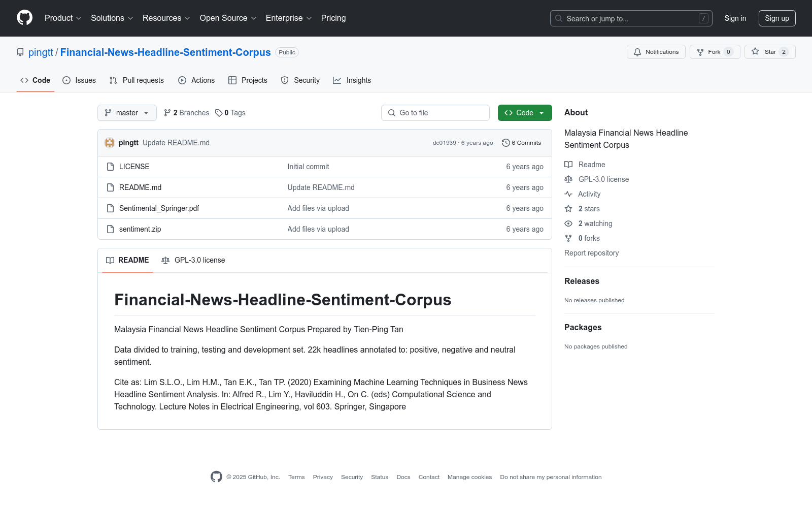
Task: Expand the Open Source menu
Action: point(228,18)
